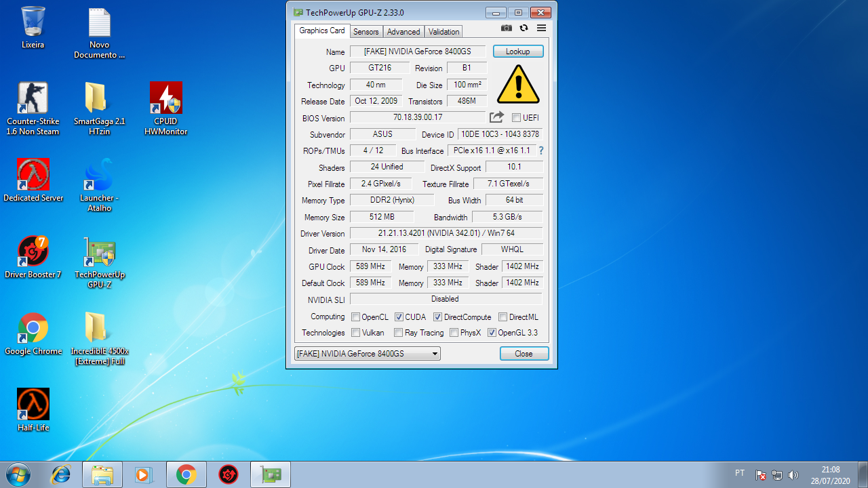This screenshot has height=488, width=868.
Task: Take a screenshot with the GPU-Z camera icon
Action: (x=507, y=28)
